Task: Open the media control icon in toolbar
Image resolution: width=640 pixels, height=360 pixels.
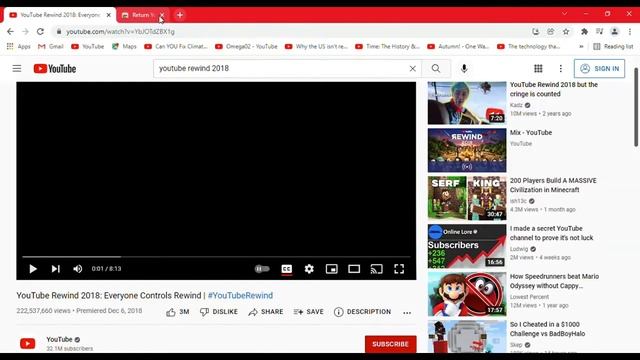Action: point(599,31)
